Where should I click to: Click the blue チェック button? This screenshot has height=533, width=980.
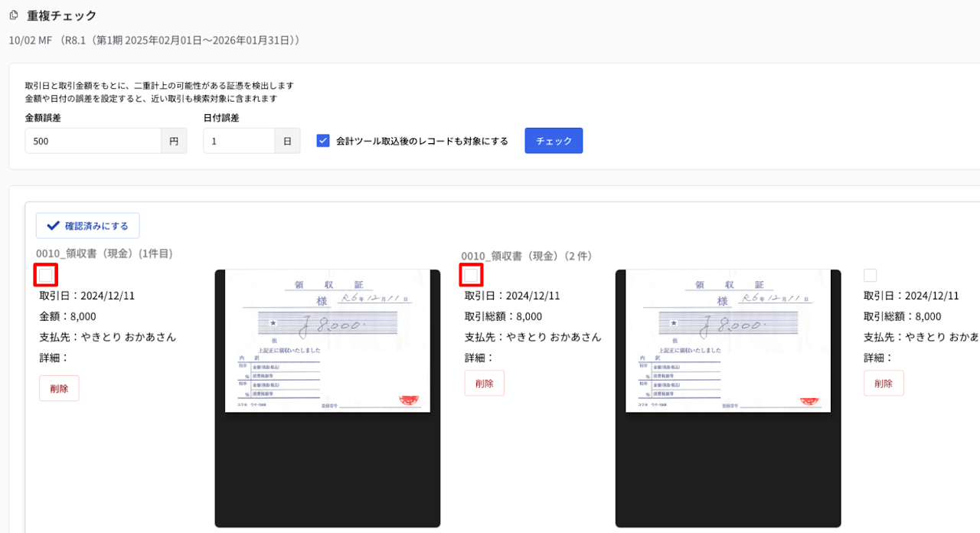554,141
